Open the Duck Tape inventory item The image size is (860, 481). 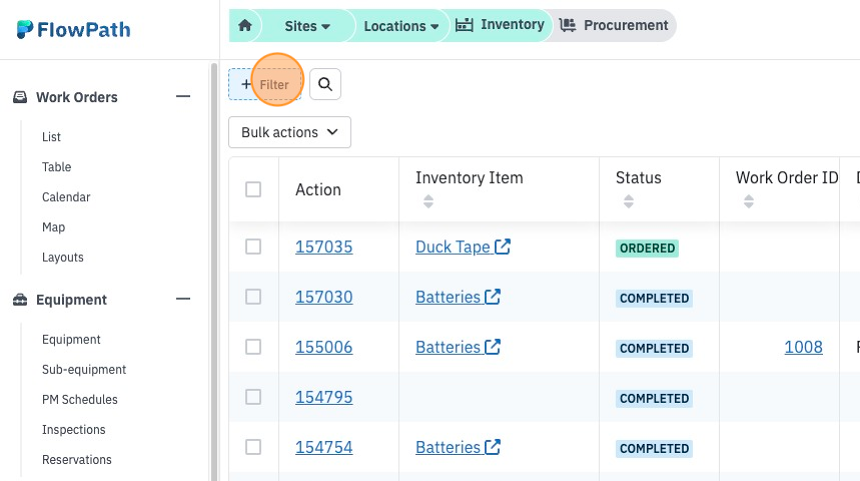tap(452, 247)
